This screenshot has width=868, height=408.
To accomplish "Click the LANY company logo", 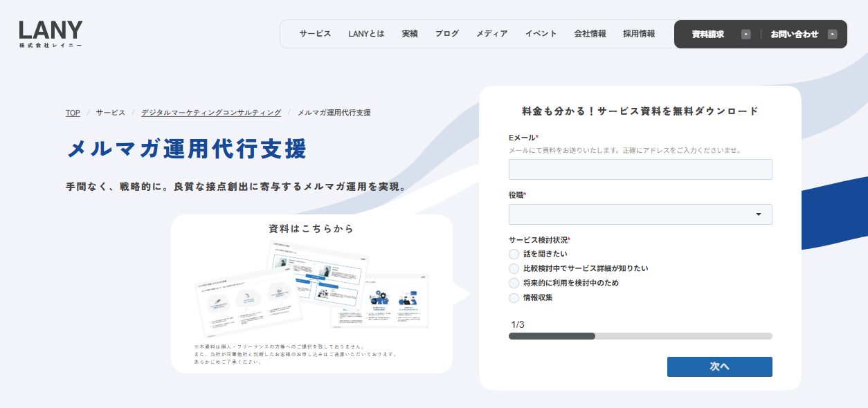I will point(51,34).
